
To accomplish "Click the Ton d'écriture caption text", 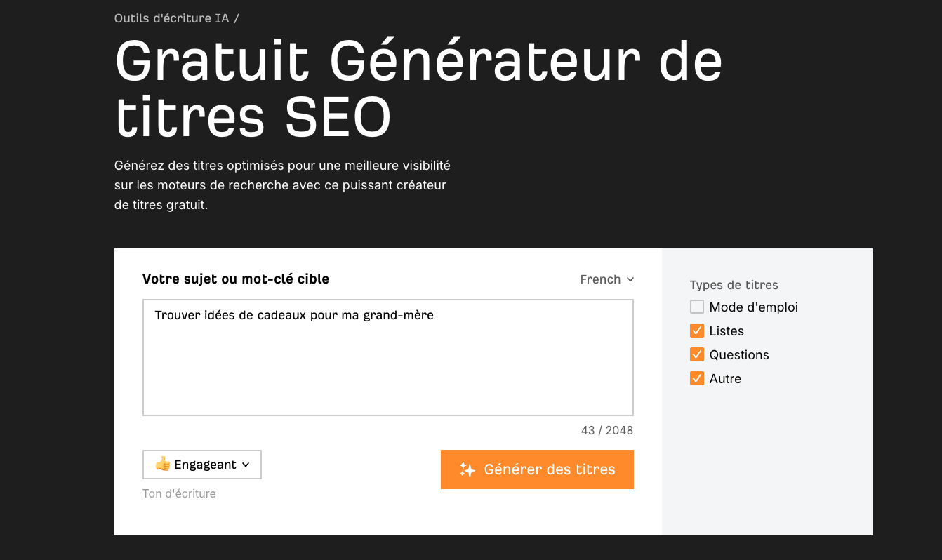I will (179, 493).
